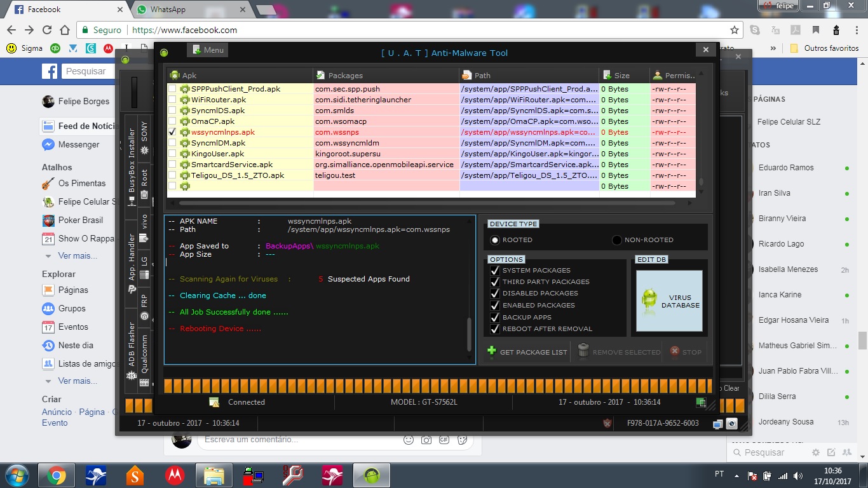Viewport: 868px width, 488px height.
Task: Click the Connected warning status icon
Action: coord(215,402)
